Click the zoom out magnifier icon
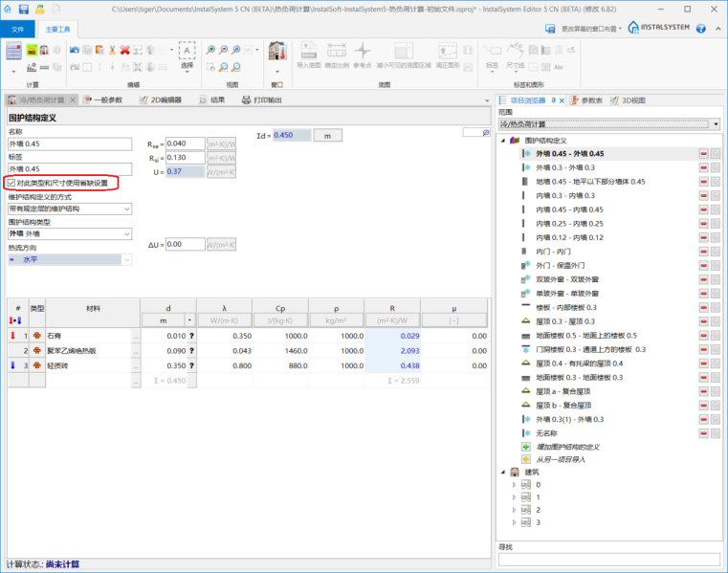 (x=223, y=50)
